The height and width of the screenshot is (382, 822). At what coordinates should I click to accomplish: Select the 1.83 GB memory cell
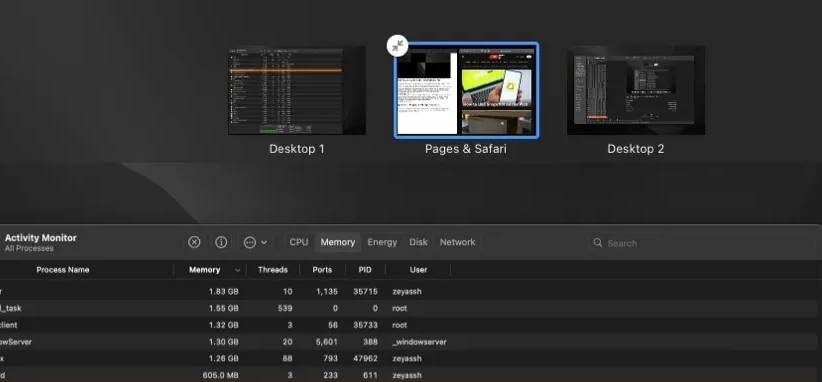[223, 291]
